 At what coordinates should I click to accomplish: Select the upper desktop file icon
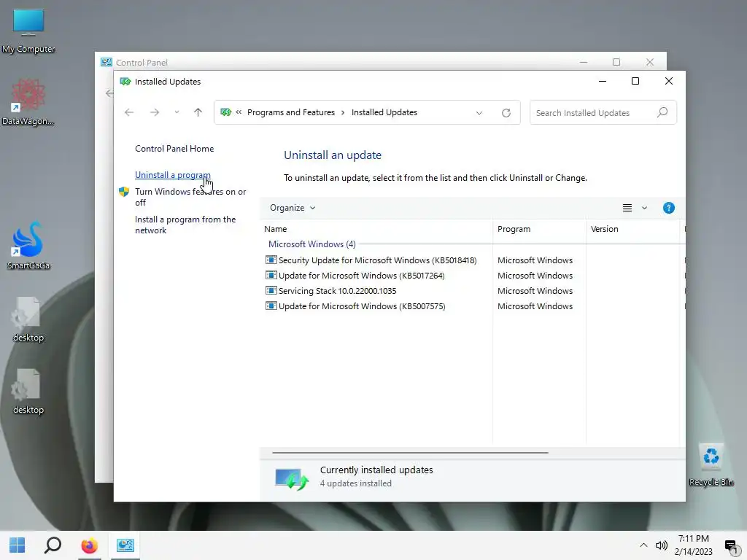click(28, 319)
